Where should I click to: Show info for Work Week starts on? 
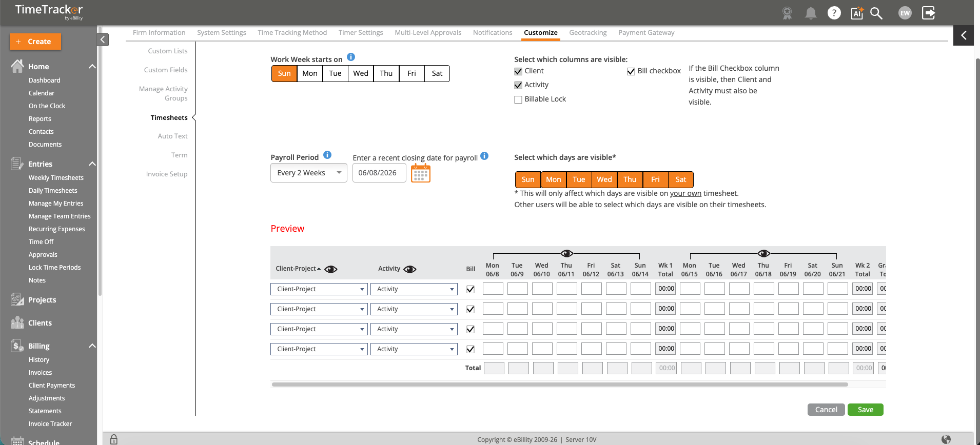(351, 57)
